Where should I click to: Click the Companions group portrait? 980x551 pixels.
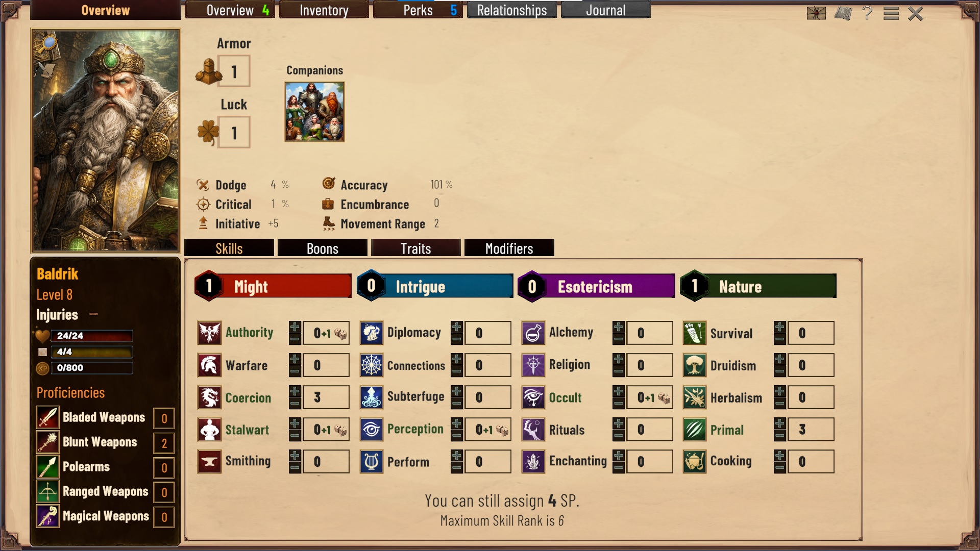314,112
